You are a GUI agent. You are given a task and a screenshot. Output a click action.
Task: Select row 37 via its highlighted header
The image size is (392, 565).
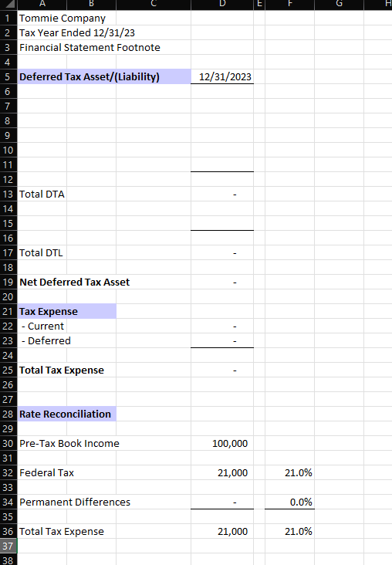pyautogui.click(x=8, y=546)
